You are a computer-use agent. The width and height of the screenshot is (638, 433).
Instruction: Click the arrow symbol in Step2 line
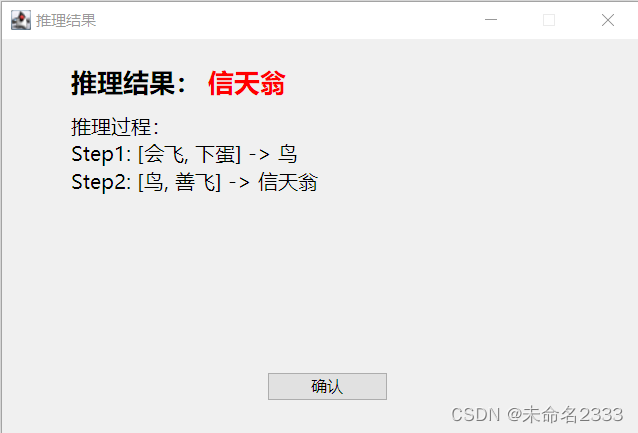[239, 182]
